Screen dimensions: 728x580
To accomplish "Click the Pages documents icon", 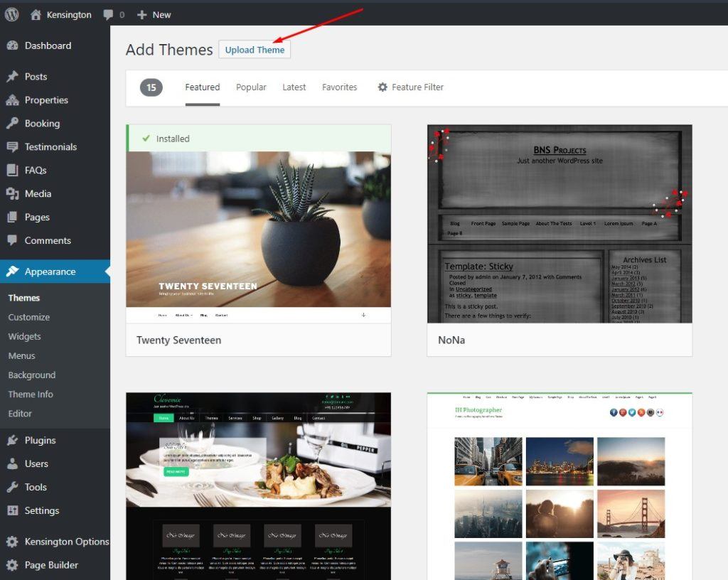I will (x=13, y=217).
